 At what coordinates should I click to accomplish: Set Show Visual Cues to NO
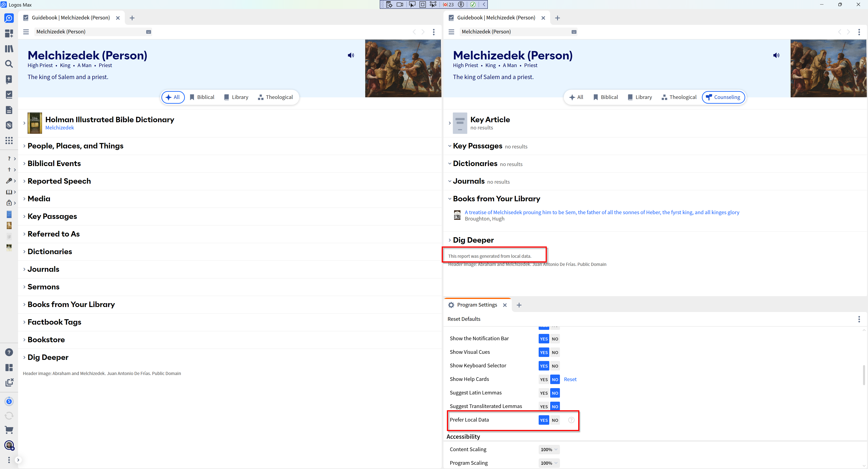pos(555,352)
